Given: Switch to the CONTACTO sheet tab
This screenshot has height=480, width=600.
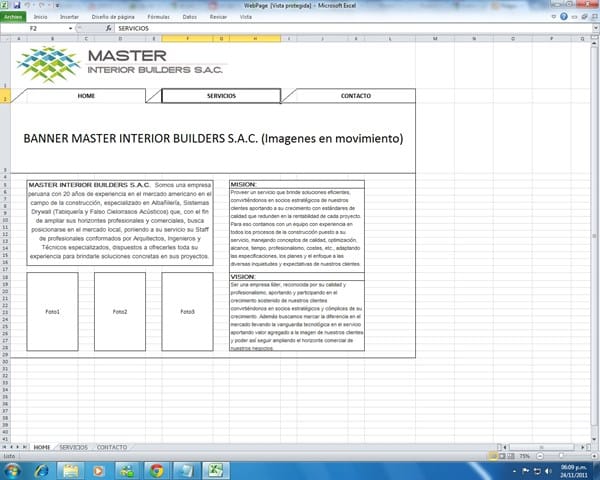Looking at the screenshot, I should pyautogui.click(x=112, y=447).
